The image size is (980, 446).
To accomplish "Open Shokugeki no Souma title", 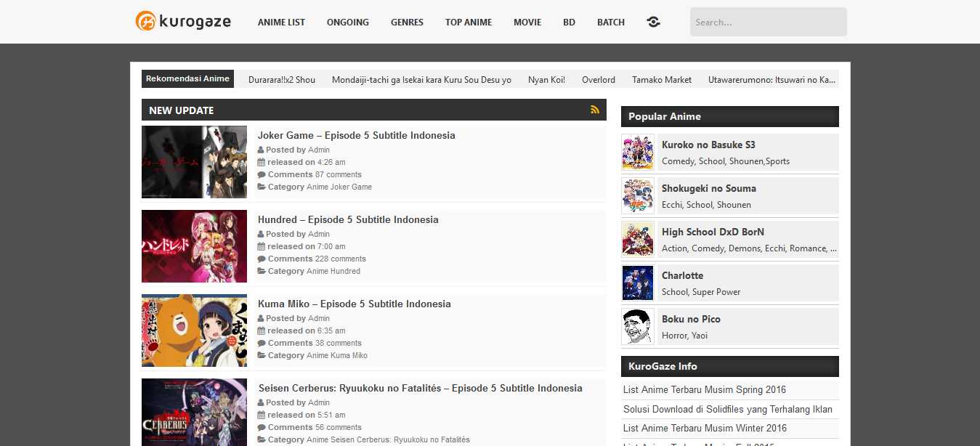I will coord(709,188).
